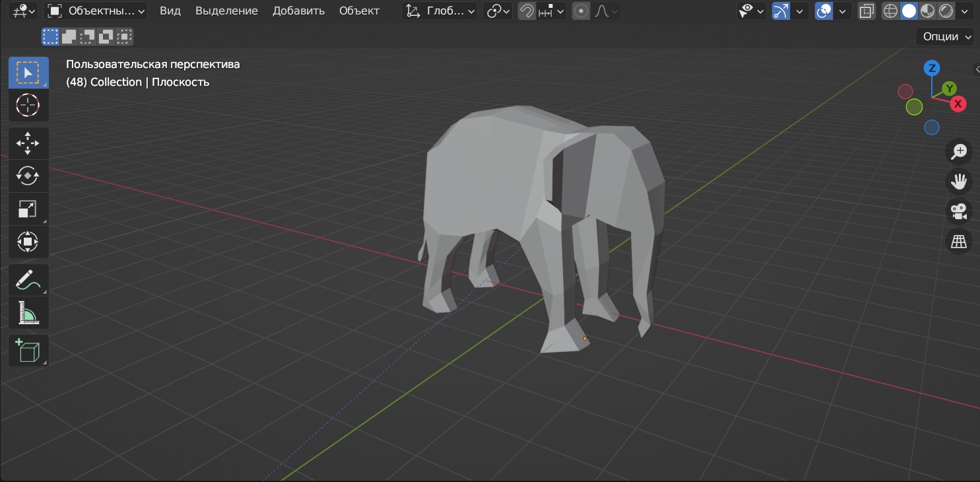Image resolution: width=980 pixels, height=482 pixels.
Task: Toggle proportional editing
Action: tap(581, 11)
